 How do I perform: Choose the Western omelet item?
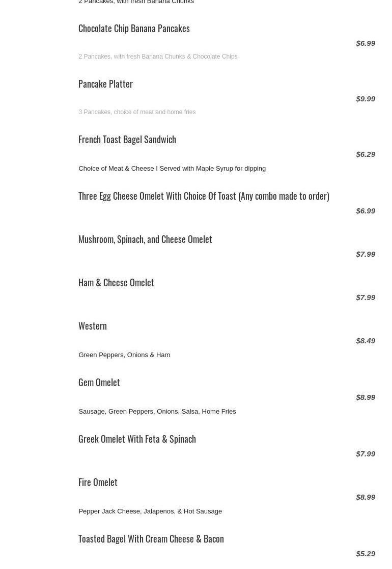point(93,326)
